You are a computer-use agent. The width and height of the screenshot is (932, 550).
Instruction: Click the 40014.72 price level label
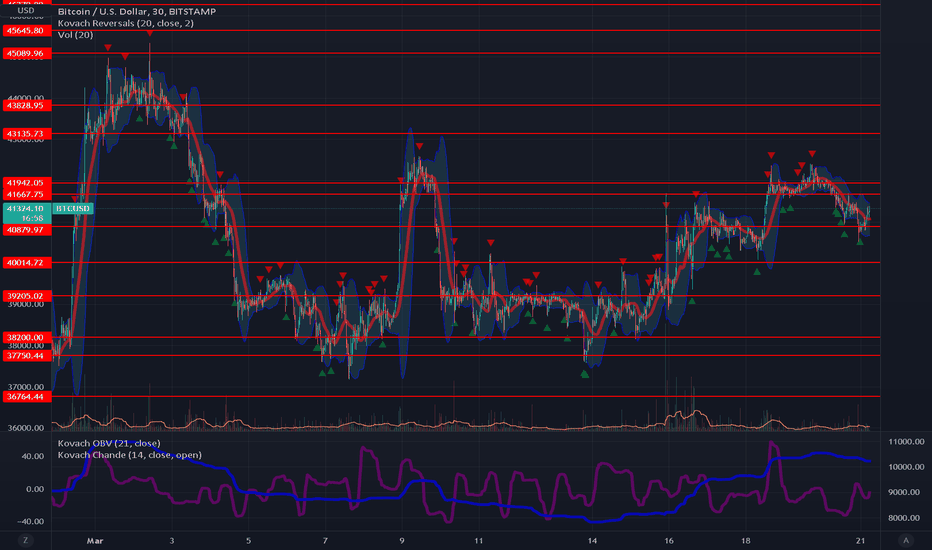click(x=25, y=262)
